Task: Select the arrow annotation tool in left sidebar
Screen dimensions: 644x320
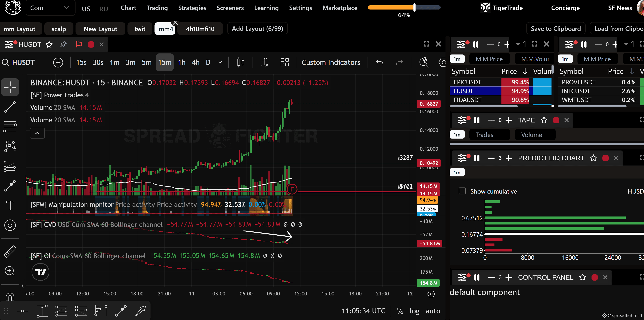Action: 10,186
